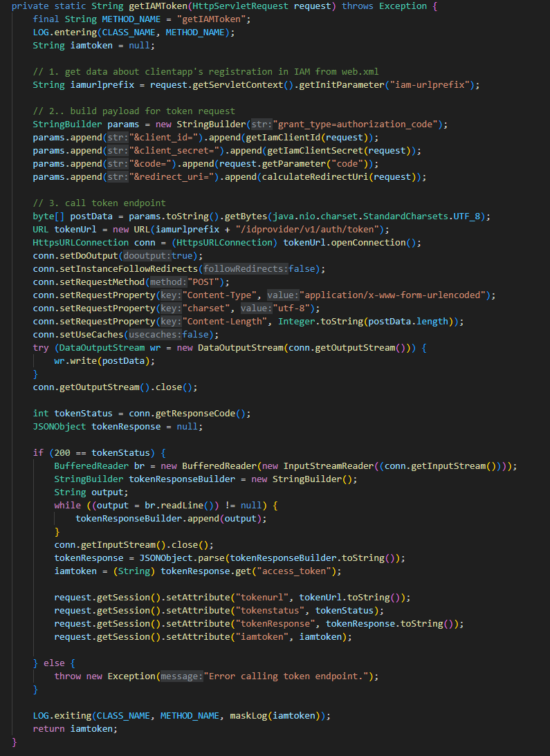Select the "Content-Type" string
This screenshot has height=756, width=550.
(221, 295)
